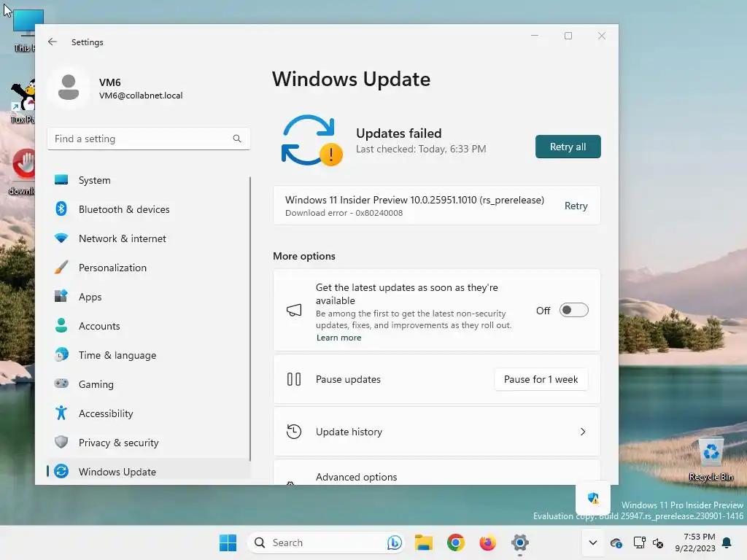Click the Learn more link
Screen dimensions: 747x560
338,337
